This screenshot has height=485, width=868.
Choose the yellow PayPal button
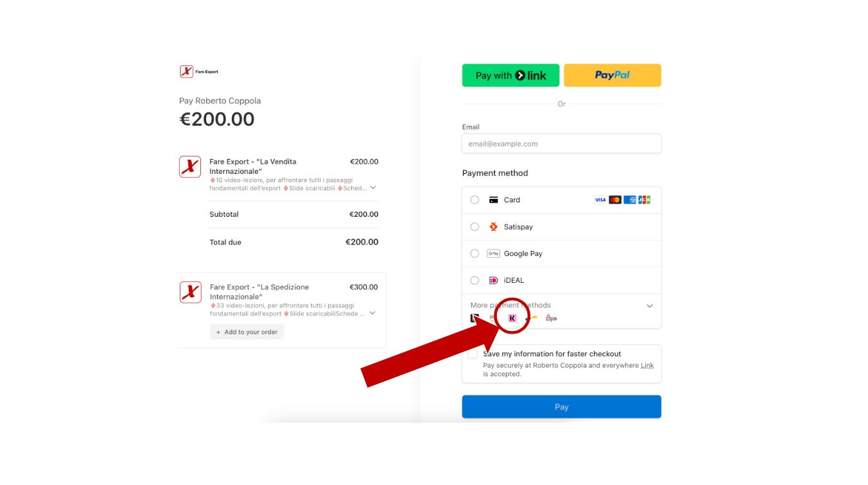point(612,75)
